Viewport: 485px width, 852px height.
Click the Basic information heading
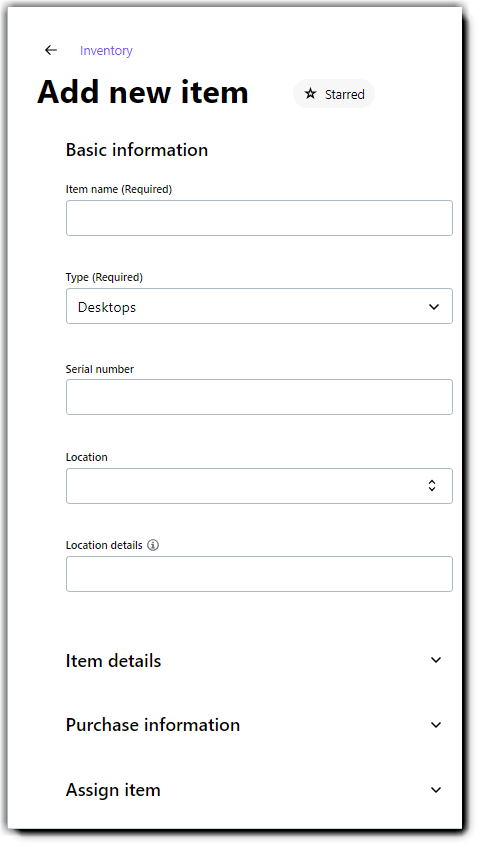coord(137,149)
